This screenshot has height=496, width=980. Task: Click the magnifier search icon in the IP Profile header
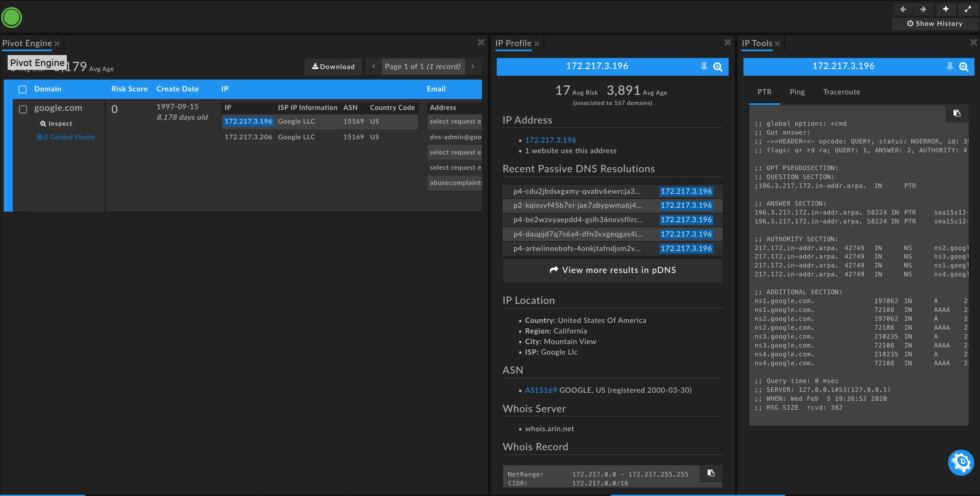[718, 67]
